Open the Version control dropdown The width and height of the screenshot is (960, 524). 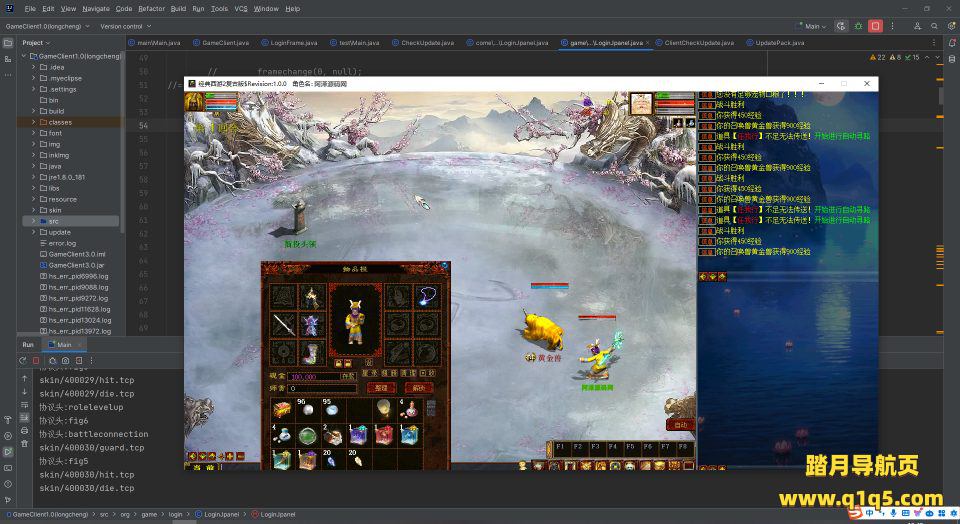pyautogui.click(x=124, y=26)
